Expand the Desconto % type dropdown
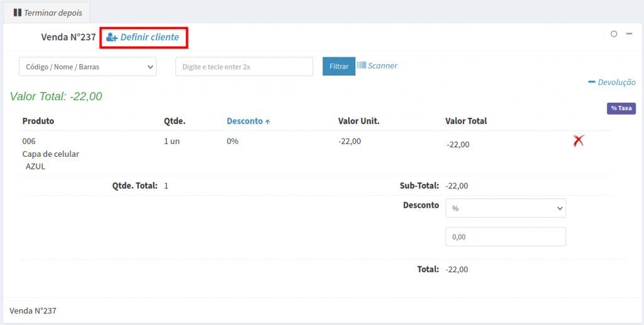The image size is (644, 325). (x=505, y=208)
